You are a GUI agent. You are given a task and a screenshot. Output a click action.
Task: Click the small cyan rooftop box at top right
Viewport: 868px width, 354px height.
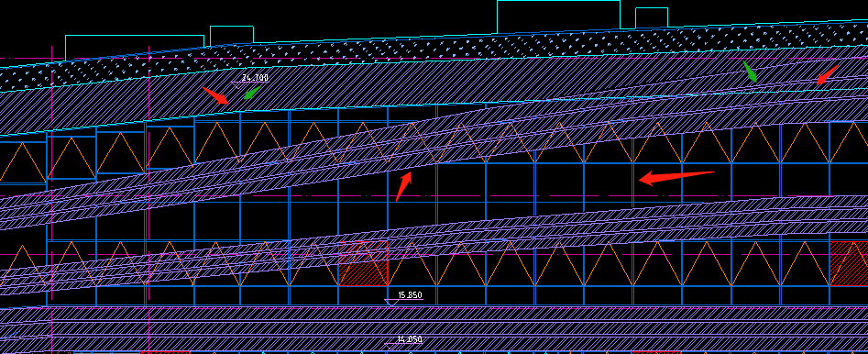point(651,17)
